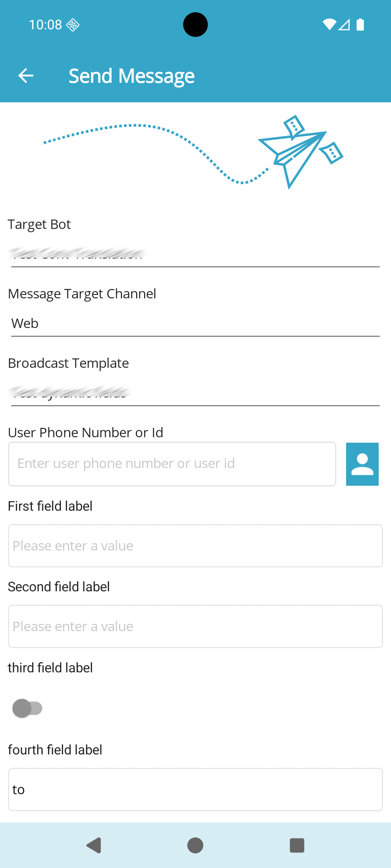
Task: Toggle the third field label switch
Action: coord(28,708)
